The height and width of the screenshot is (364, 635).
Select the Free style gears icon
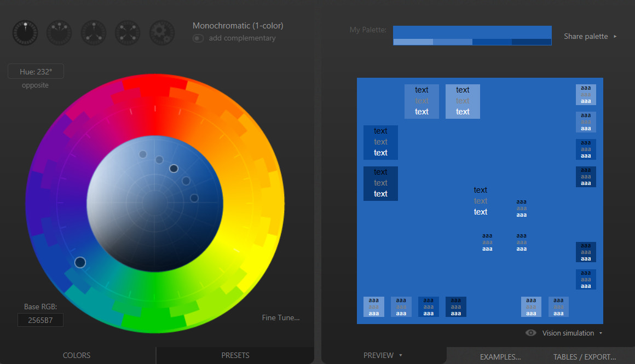pyautogui.click(x=162, y=33)
